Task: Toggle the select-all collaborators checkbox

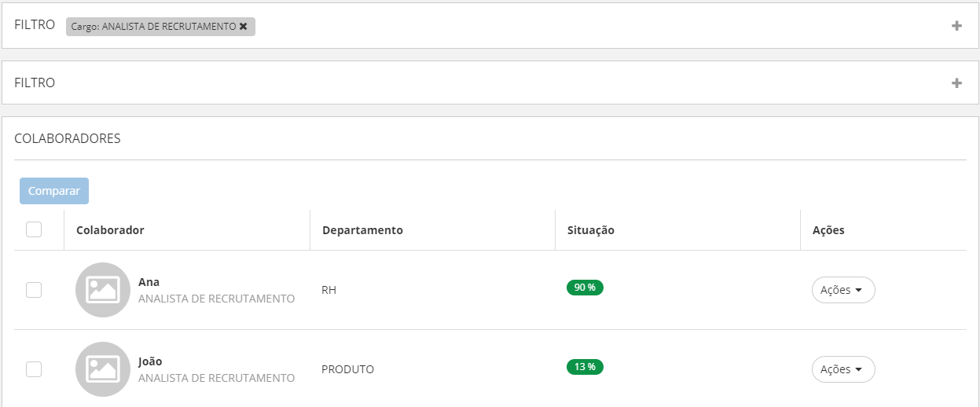Action: pyautogui.click(x=34, y=229)
